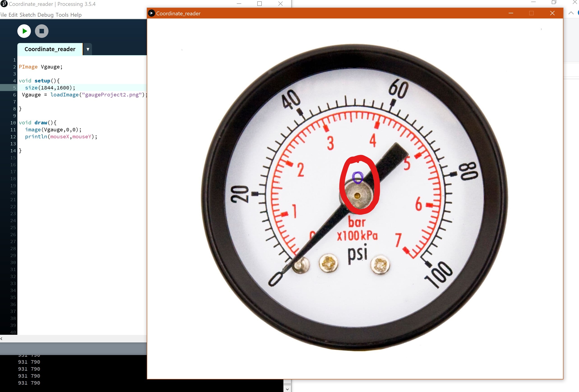Click line number 12 in the gutter
The height and width of the screenshot is (392, 579).
tap(13, 137)
